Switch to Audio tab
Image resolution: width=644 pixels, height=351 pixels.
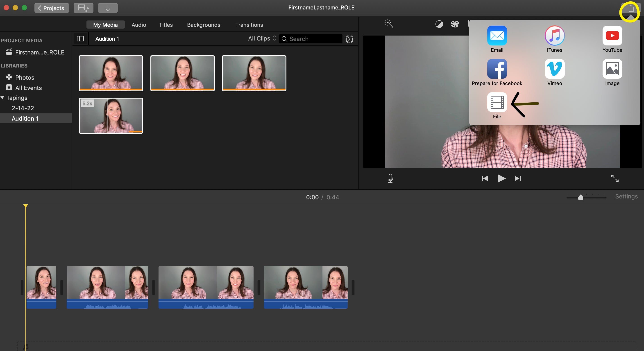(x=139, y=25)
